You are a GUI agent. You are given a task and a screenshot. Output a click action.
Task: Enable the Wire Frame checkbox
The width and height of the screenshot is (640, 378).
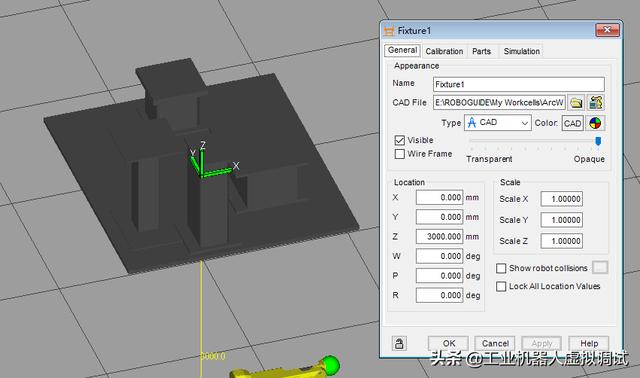click(400, 154)
